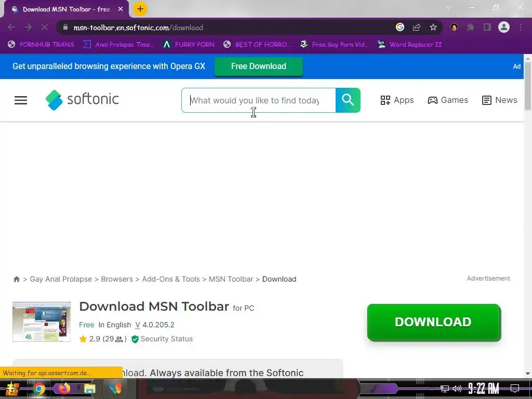The height and width of the screenshot is (399, 532).
Task: Click the 9:22 AM clock
Action: [x=484, y=389]
